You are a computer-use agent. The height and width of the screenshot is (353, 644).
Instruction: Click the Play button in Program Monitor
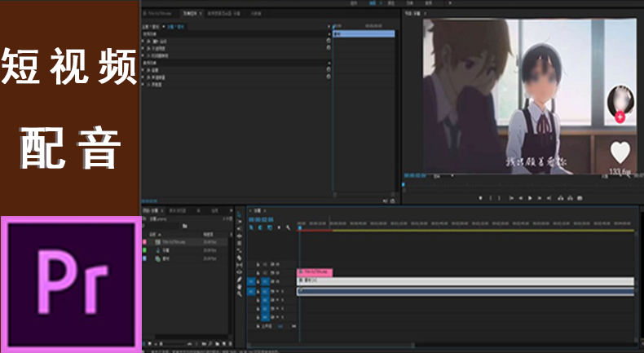click(530, 197)
